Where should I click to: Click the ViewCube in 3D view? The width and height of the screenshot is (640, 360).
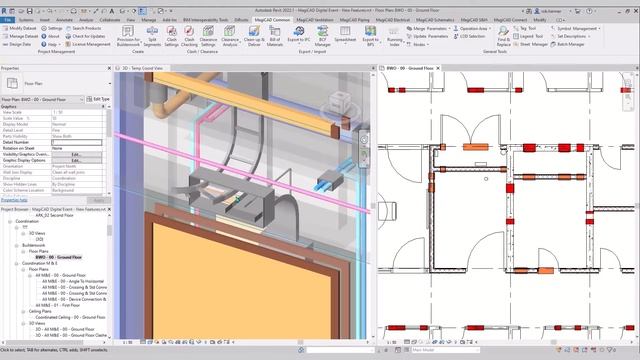(x=340, y=102)
